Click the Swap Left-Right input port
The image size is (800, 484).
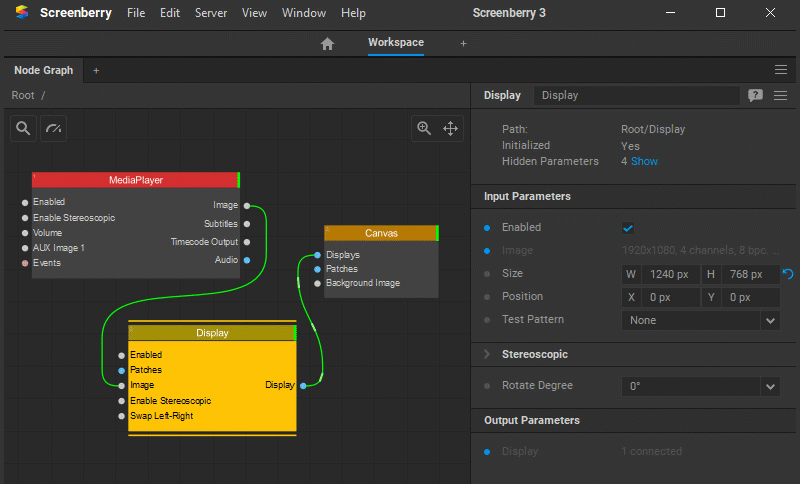point(121,416)
